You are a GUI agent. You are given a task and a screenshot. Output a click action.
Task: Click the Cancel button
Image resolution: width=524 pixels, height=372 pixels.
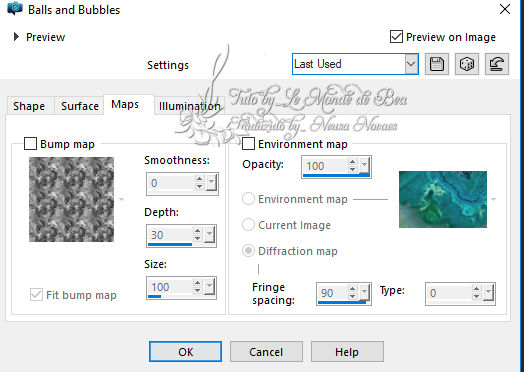[x=266, y=352]
